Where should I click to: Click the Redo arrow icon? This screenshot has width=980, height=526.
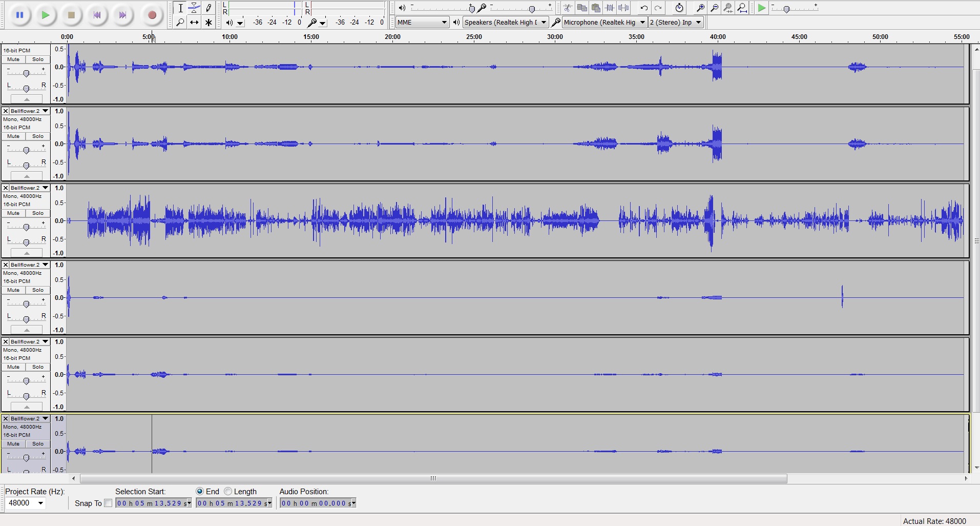click(x=658, y=8)
